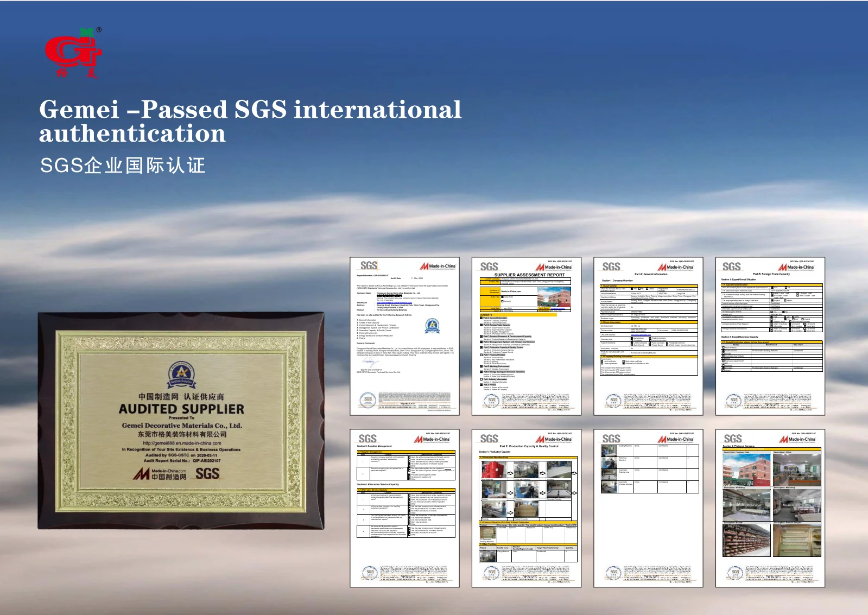Open the 'Part B: Foreign Trade Capacity' page thumbnail
This screenshot has height=615, width=868.
coord(770,336)
